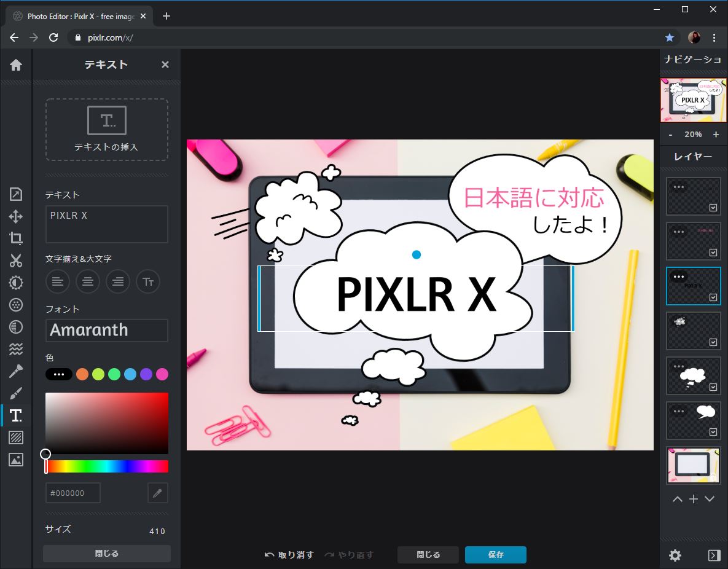
Task: Click 閉じる button in text panel
Action: coord(107,553)
